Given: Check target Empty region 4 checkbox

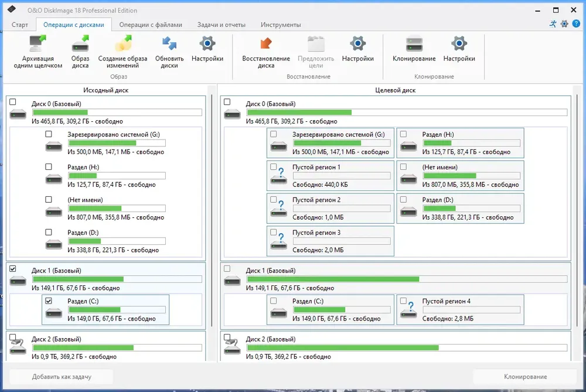Looking at the screenshot, I should [403, 301].
